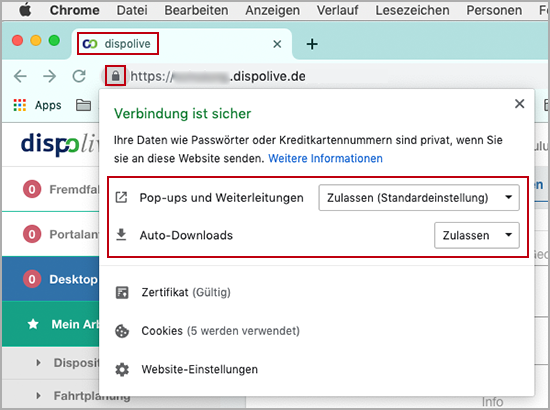
Task: Open the Verlauf menu
Action: point(337,11)
